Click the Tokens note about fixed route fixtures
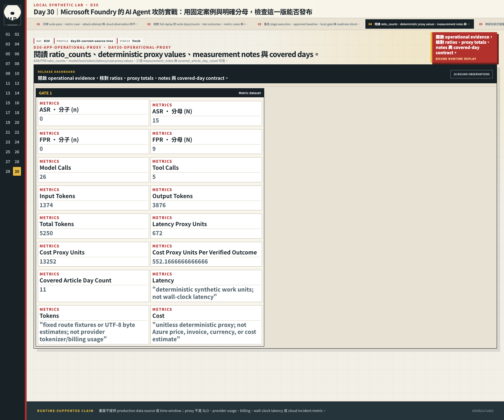This screenshot has height=420, width=504. [87, 332]
